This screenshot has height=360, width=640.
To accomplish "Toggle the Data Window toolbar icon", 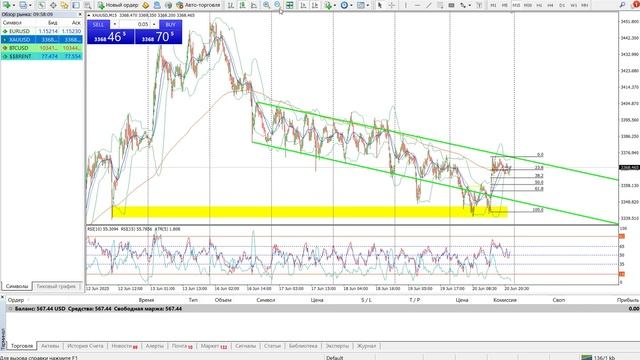I will (x=53, y=5).
